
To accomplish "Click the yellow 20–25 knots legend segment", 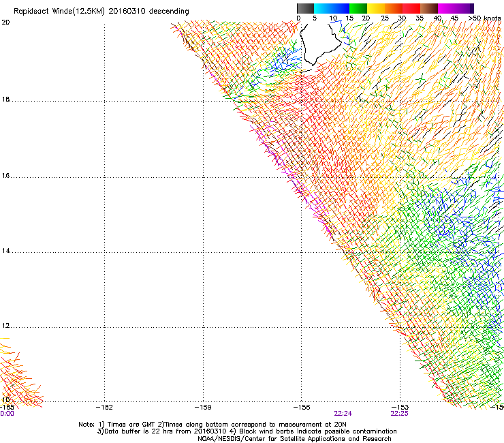I will 376,8.
